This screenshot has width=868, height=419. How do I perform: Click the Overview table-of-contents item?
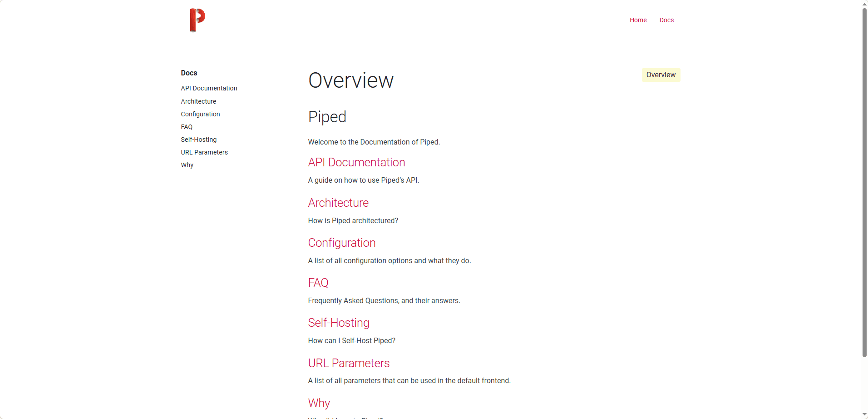[x=661, y=75]
